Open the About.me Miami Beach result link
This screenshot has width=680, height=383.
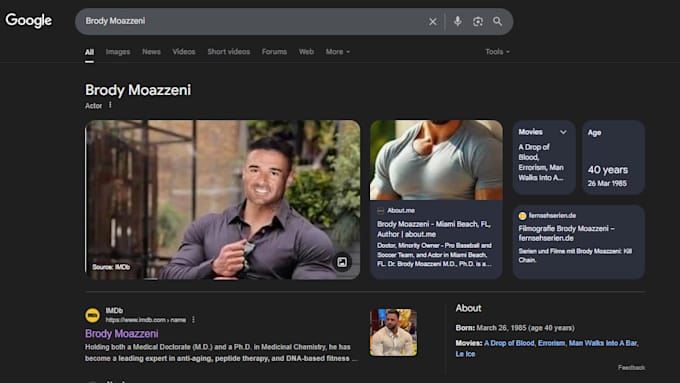434,229
